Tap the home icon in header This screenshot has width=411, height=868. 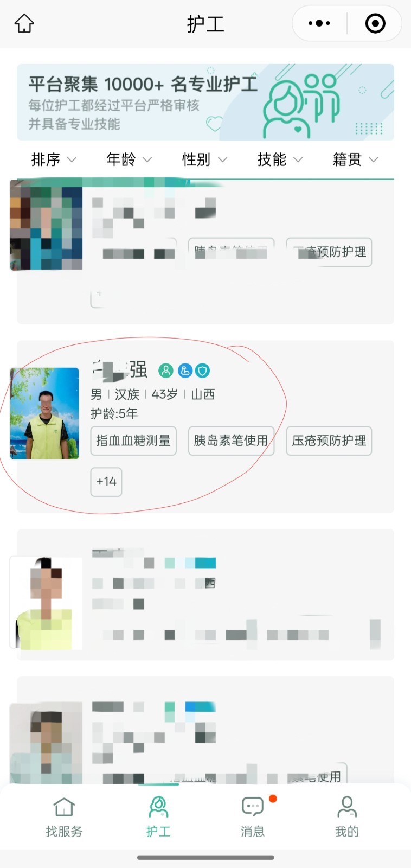pyautogui.click(x=24, y=23)
